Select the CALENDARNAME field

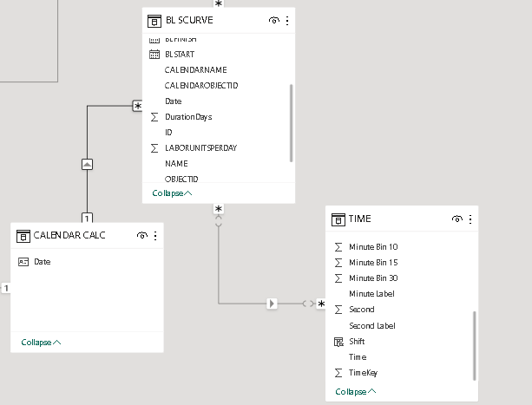coord(196,70)
